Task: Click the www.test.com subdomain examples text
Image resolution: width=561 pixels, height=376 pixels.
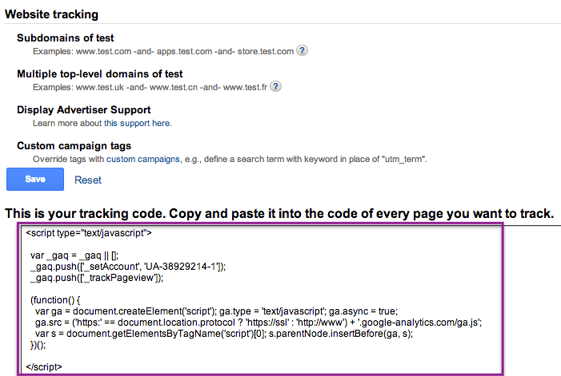Action: 163,51
